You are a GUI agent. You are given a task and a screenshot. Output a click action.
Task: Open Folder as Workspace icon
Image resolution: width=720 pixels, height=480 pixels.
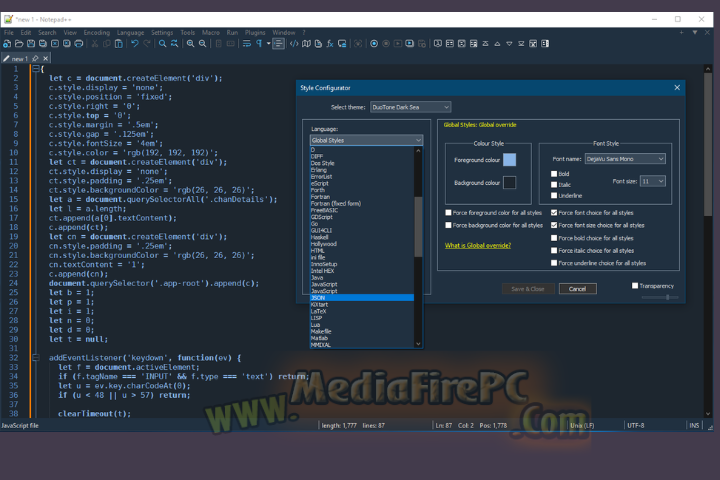click(x=342, y=44)
